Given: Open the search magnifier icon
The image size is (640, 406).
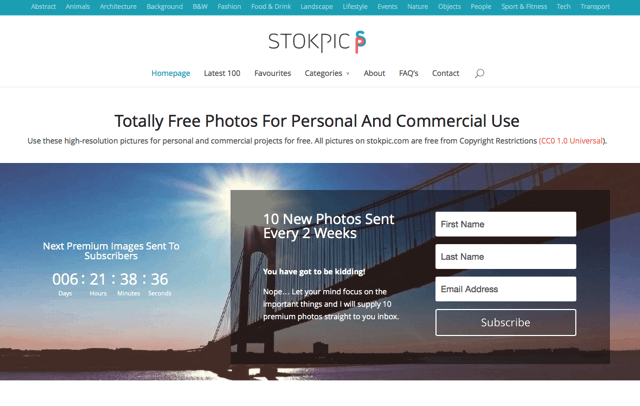Looking at the screenshot, I should tap(480, 73).
